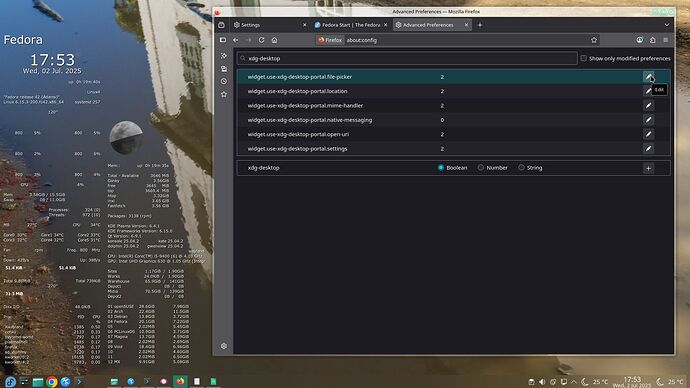The width and height of the screenshot is (690, 388).
Task: Select the widget.use-xdg-desktop-portal.open-uri preference name
Action: click(x=298, y=134)
